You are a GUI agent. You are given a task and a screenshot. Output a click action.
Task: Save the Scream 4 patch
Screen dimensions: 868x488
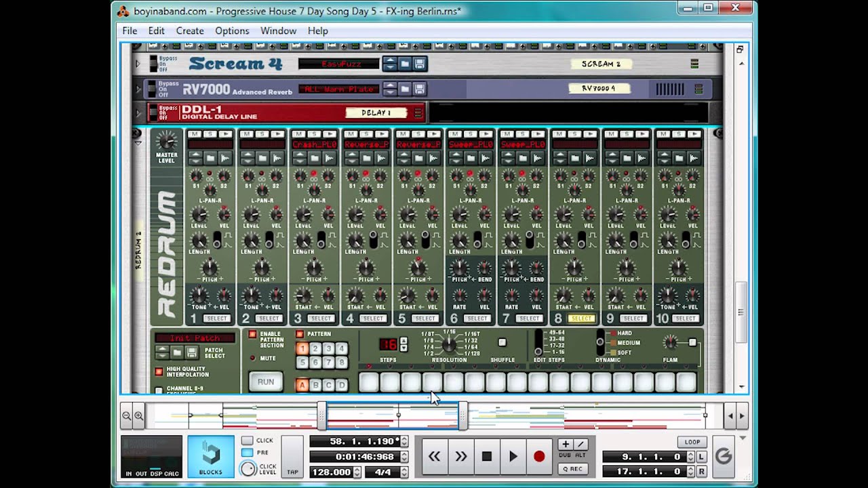pyautogui.click(x=419, y=64)
